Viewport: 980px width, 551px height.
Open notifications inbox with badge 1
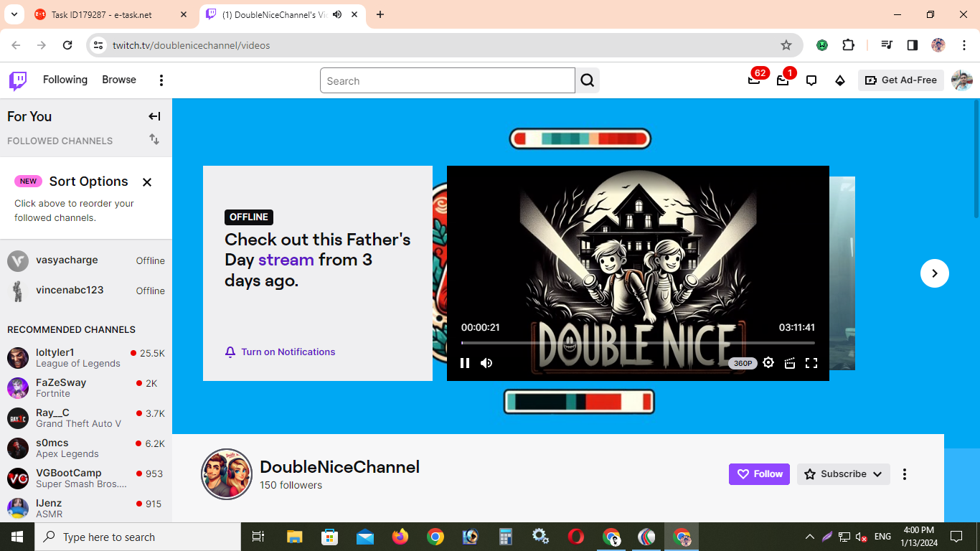[x=783, y=80]
